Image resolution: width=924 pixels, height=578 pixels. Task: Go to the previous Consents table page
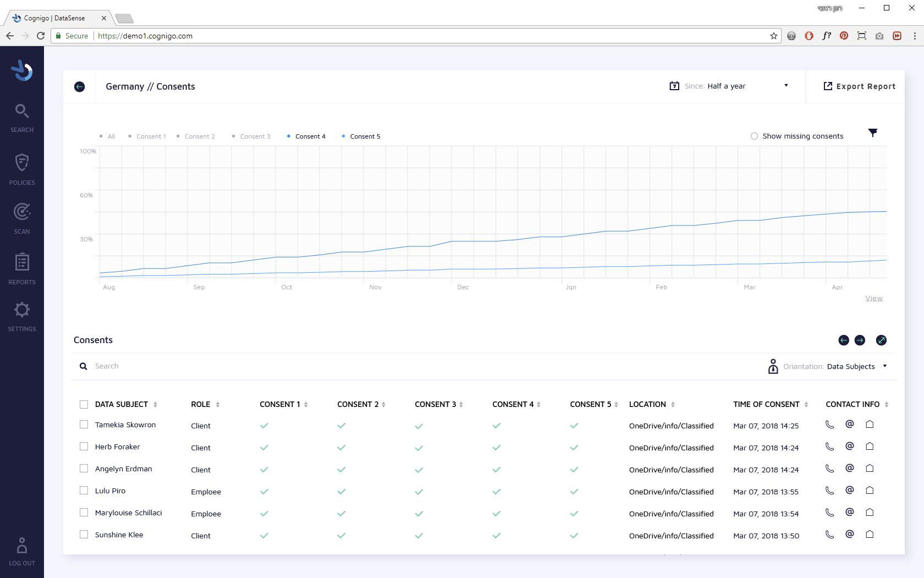(844, 340)
